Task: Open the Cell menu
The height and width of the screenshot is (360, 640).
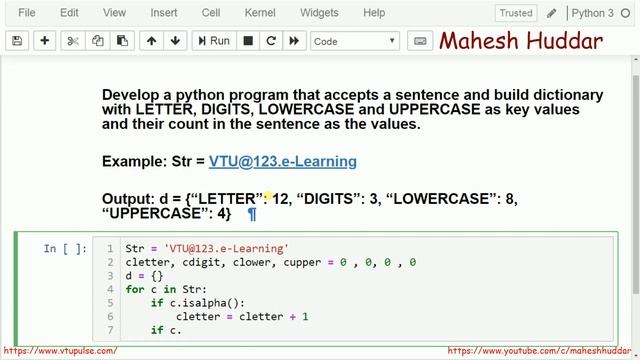Action: coord(211,13)
